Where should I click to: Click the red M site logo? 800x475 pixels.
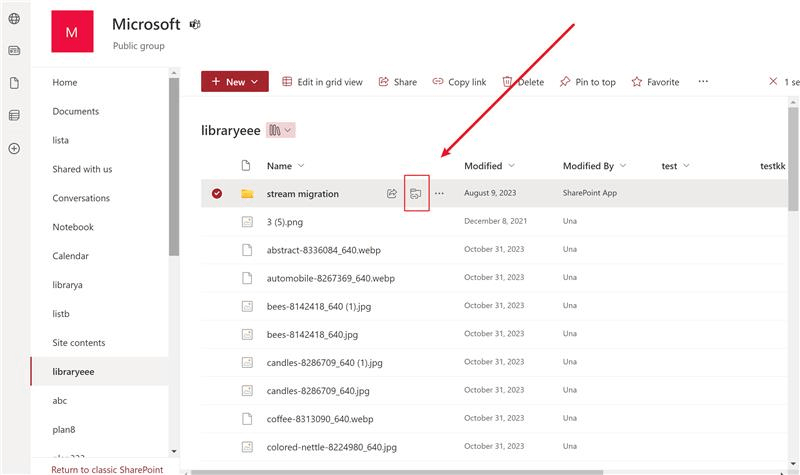click(72, 31)
